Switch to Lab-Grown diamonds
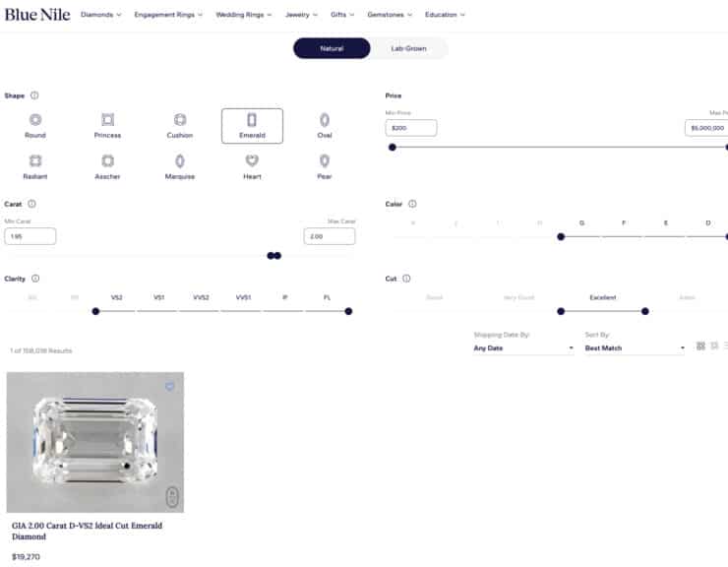 [408, 48]
